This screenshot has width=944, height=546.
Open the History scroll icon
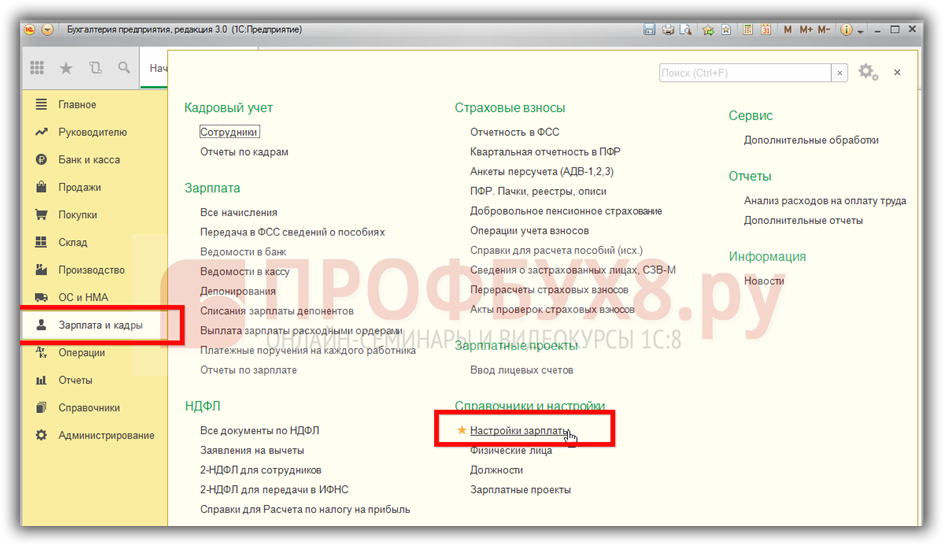(x=95, y=68)
